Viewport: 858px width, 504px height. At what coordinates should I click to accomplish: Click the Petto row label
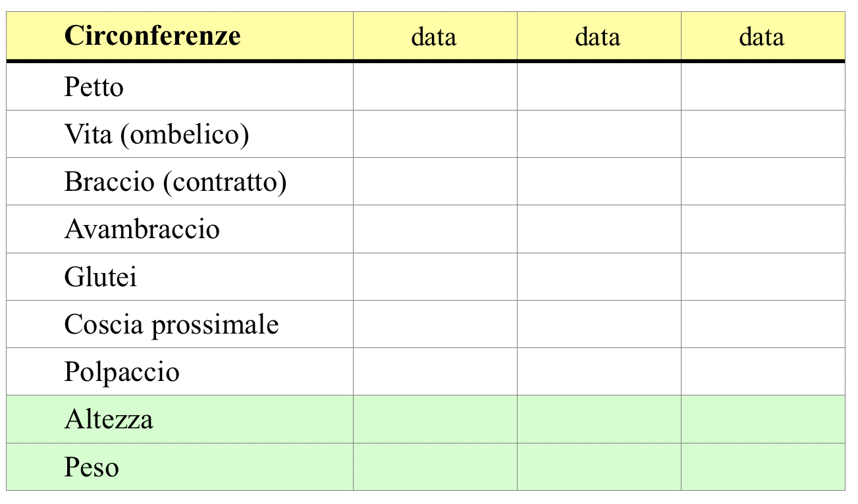94,87
